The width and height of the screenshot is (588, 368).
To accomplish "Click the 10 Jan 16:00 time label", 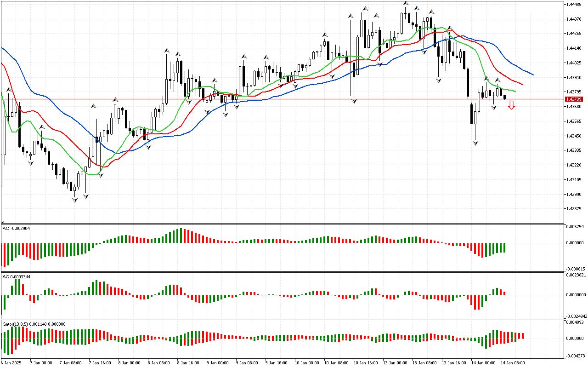I will [x=365, y=362].
